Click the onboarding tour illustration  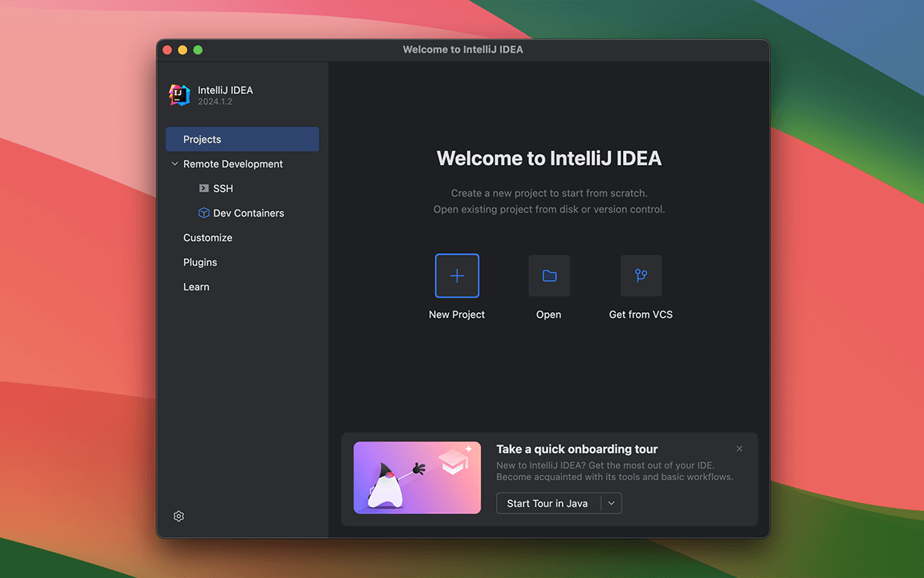[x=417, y=478]
